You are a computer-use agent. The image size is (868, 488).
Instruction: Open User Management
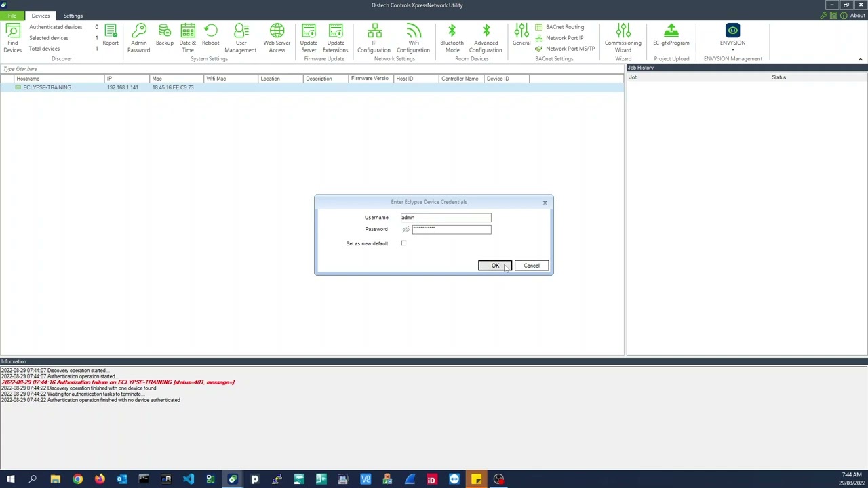point(241,38)
